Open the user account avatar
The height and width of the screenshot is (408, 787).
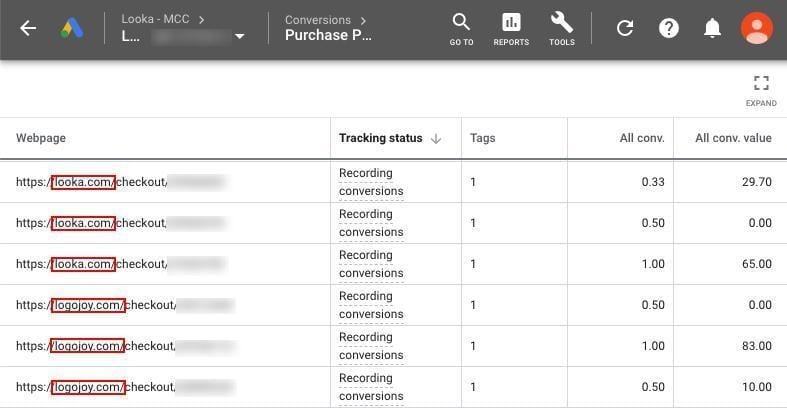click(x=757, y=28)
